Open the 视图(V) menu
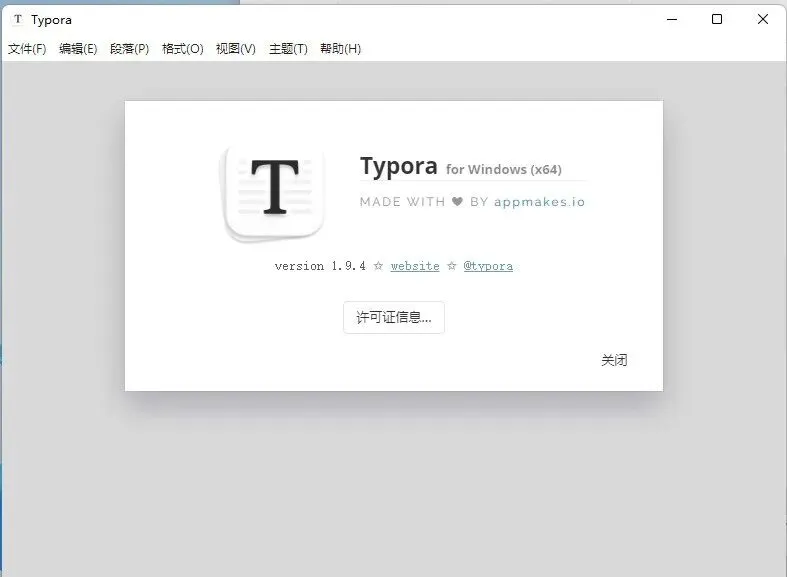 coord(236,49)
